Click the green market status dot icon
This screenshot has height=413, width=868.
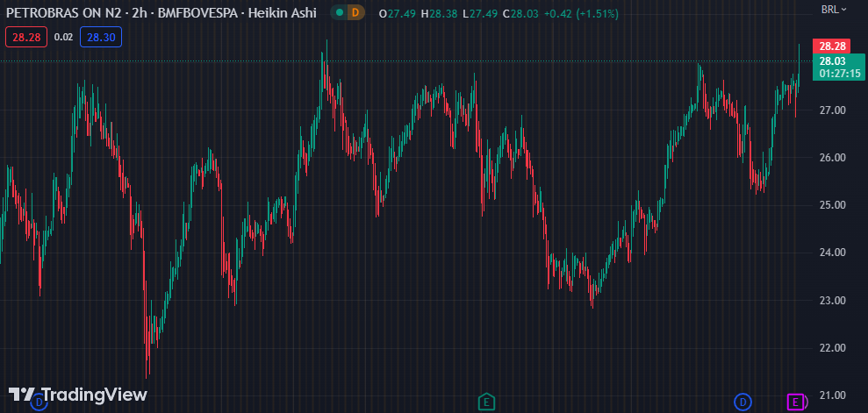click(x=339, y=13)
